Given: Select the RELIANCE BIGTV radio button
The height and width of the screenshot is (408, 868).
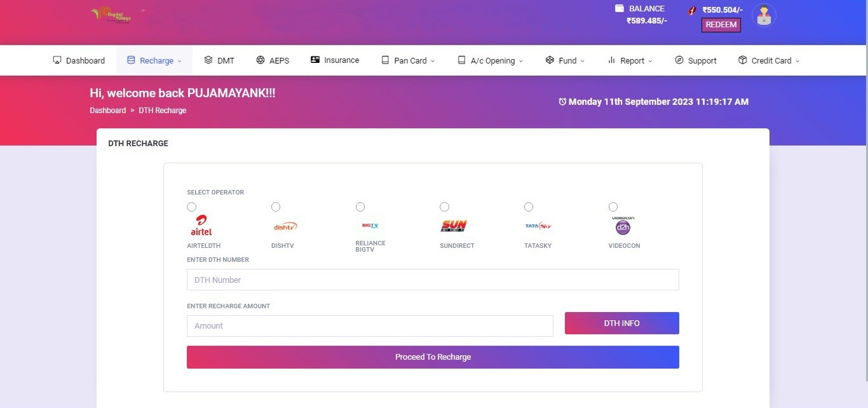Looking at the screenshot, I should pyautogui.click(x=360, y=207).
